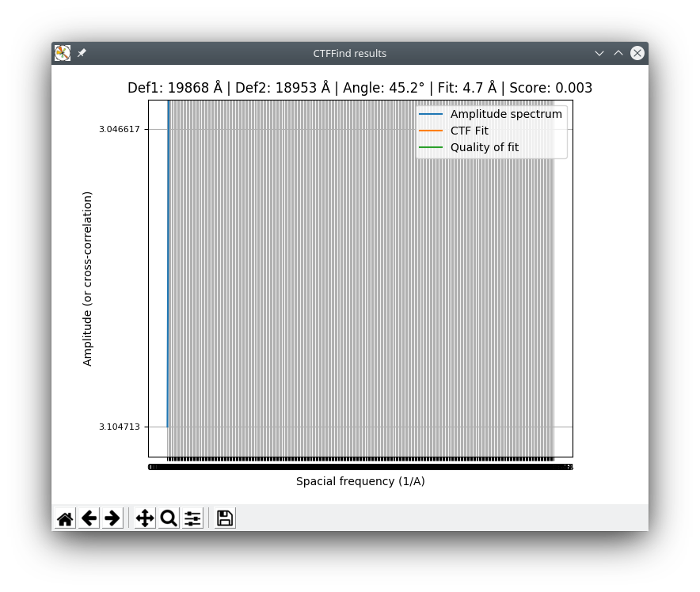Screen dimensions: 700x592
Task: Click the plot title showing Def1 and Score
Action: tap(360, 87)
